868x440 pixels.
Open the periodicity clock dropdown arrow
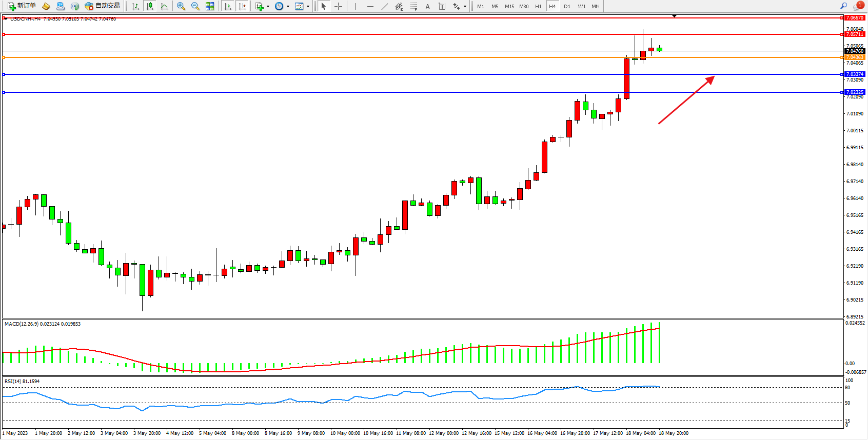pyautogui.click(x=288, y=7)
